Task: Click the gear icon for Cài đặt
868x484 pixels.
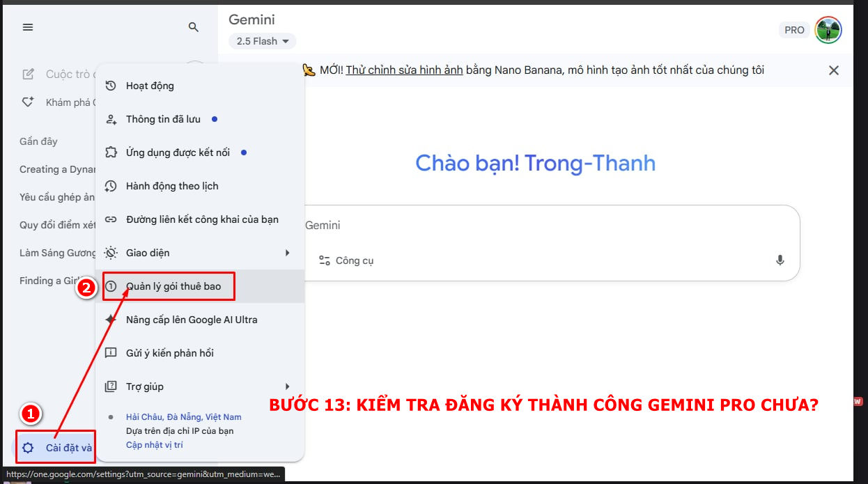Action: point(28,448)
